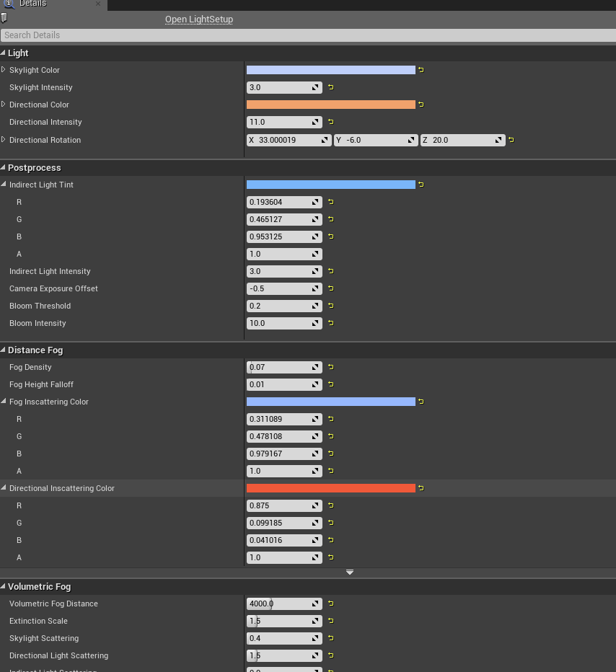Reset Skylight Color to default
Image resolution: width=616 pixels, height=672 pixels.
click(x=421, y=70)
